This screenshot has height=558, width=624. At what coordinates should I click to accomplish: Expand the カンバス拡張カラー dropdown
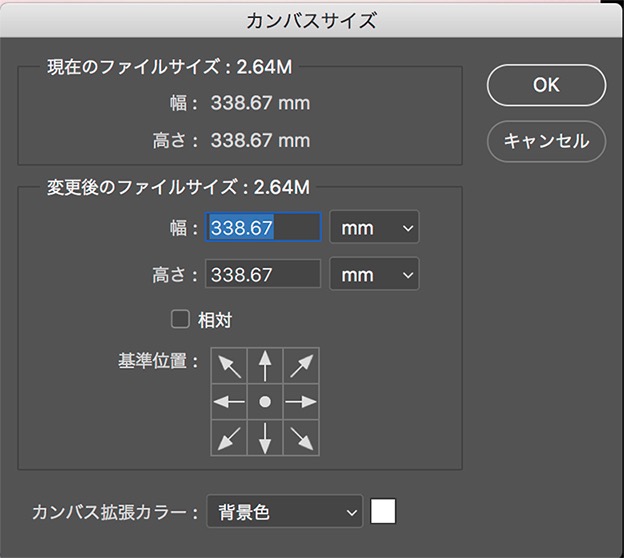(x=284, y=513)
